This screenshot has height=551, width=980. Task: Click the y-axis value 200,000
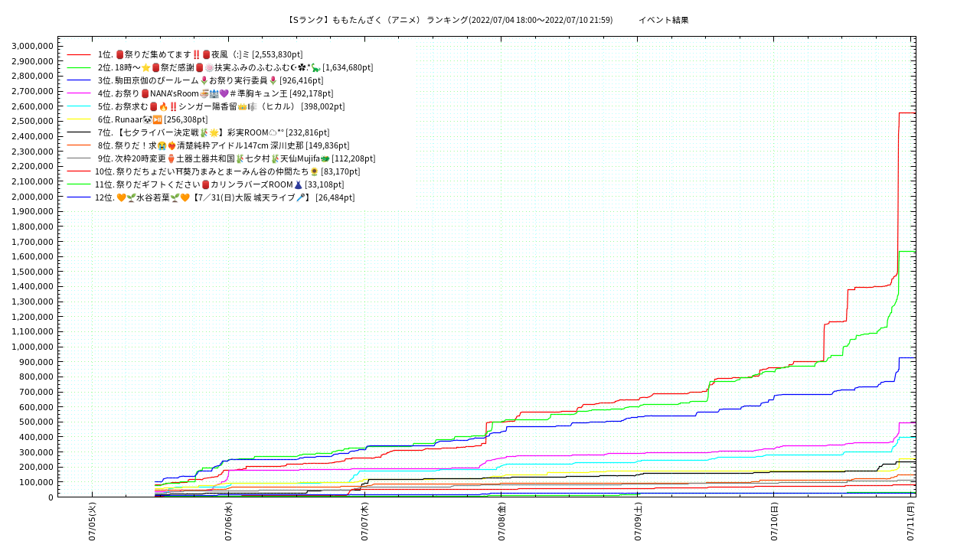(x=36, y=467)
